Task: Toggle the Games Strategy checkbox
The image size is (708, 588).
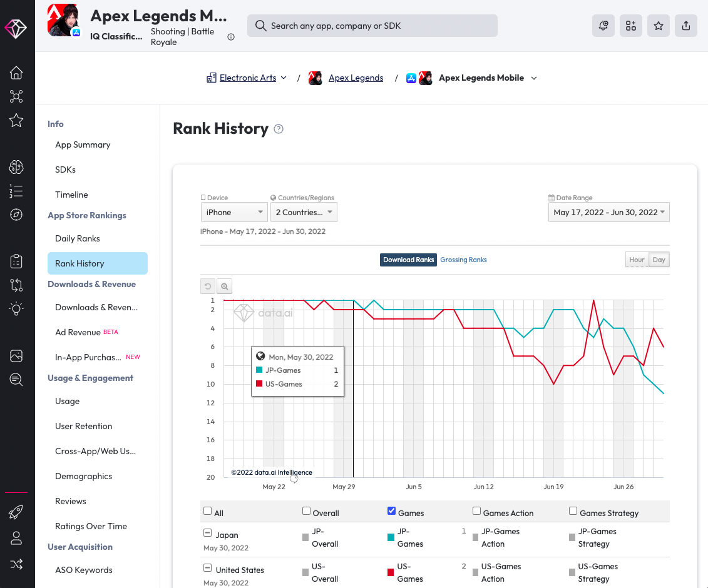Action: [573, 511]
